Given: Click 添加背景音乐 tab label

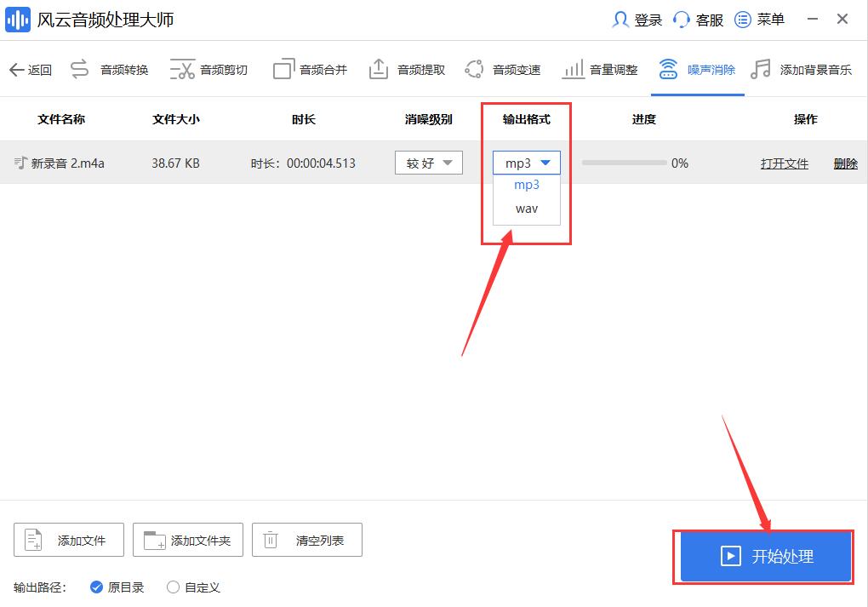Looking at the screenshot, I should click(816, 70).
